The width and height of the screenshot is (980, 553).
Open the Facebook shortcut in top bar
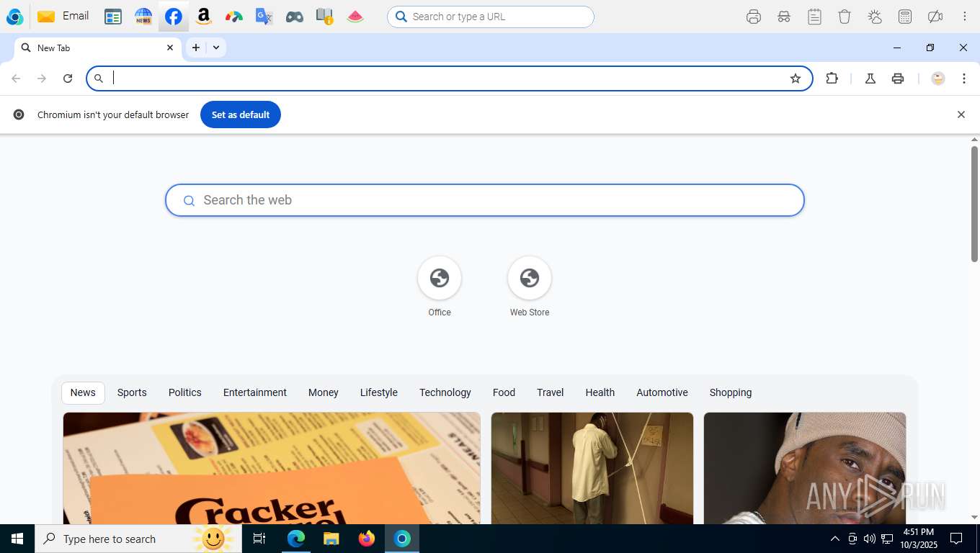pyautogui.click(x=173, y=16)
